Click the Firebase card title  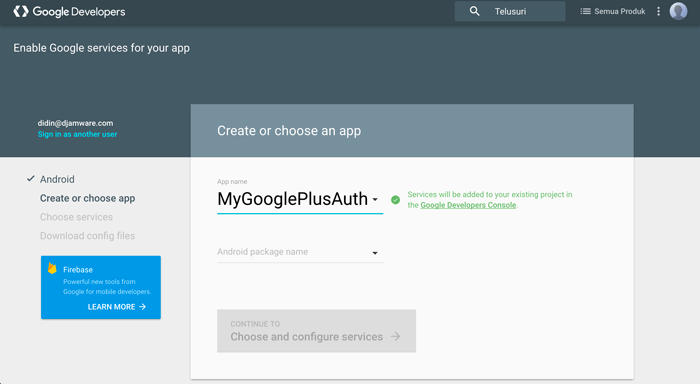coord(78,270)
